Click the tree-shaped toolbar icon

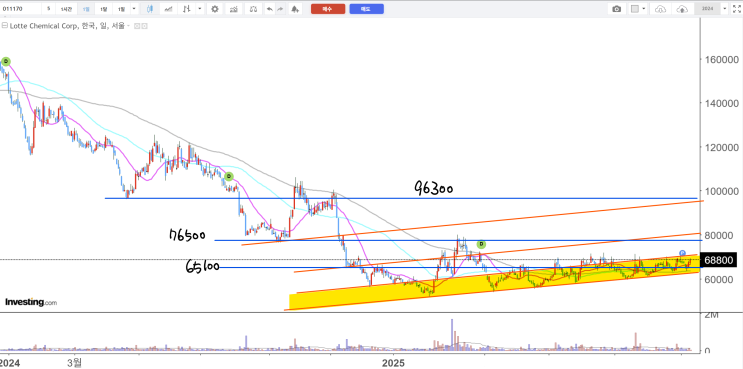pyautogui.click(x=295, y=9)
